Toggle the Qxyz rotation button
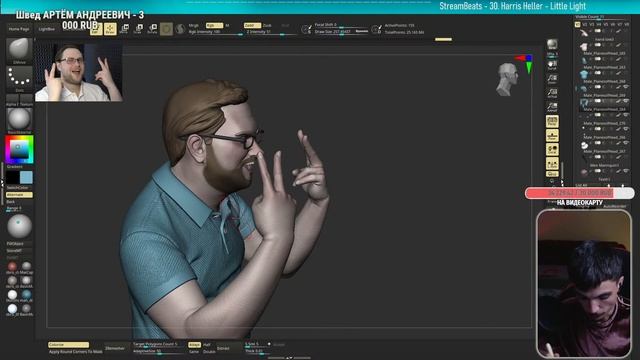The height and width of the screenshot is (360, 640). [x=552, y=174]
